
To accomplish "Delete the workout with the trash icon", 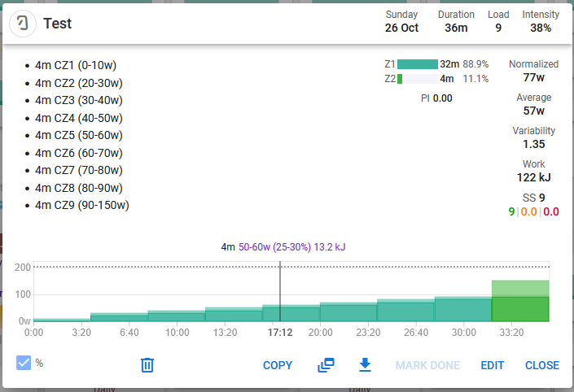I will pyautogui.click(x=147, y=365).
